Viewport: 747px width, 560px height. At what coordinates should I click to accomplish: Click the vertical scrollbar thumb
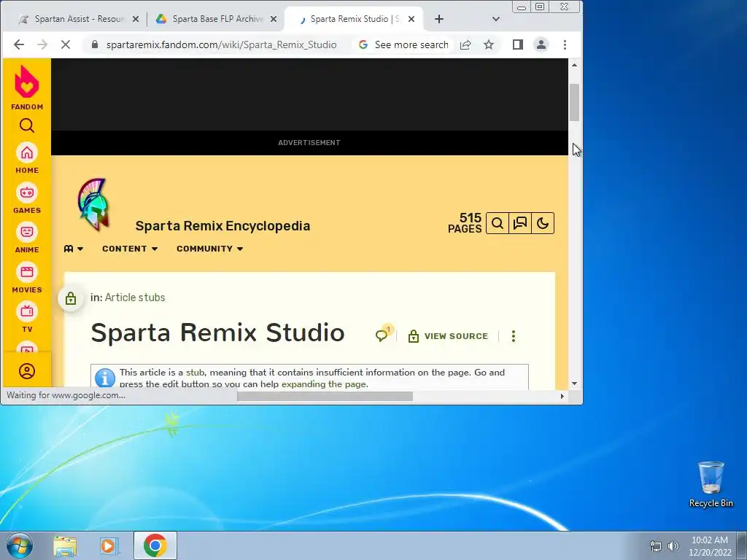[x=575, y=102]
